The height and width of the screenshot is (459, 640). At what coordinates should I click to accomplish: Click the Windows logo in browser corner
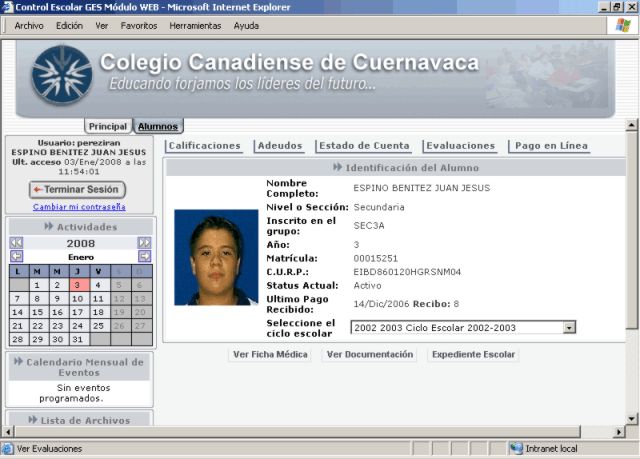pos(623,25)
